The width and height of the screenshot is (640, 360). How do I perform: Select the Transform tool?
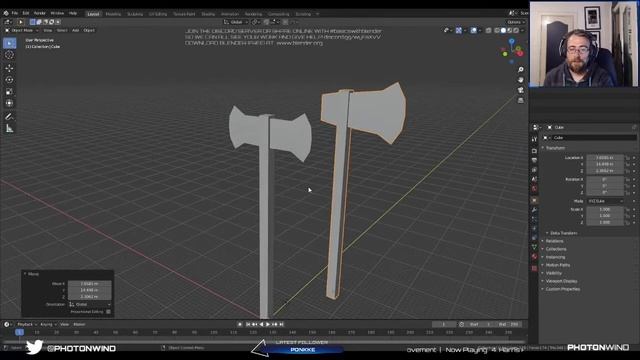point(9,104)
